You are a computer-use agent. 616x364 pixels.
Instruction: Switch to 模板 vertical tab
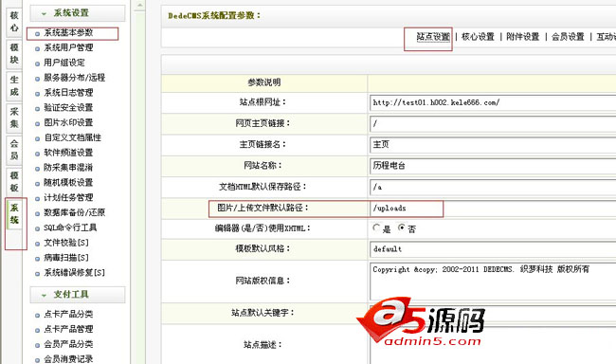coord(14,182)
